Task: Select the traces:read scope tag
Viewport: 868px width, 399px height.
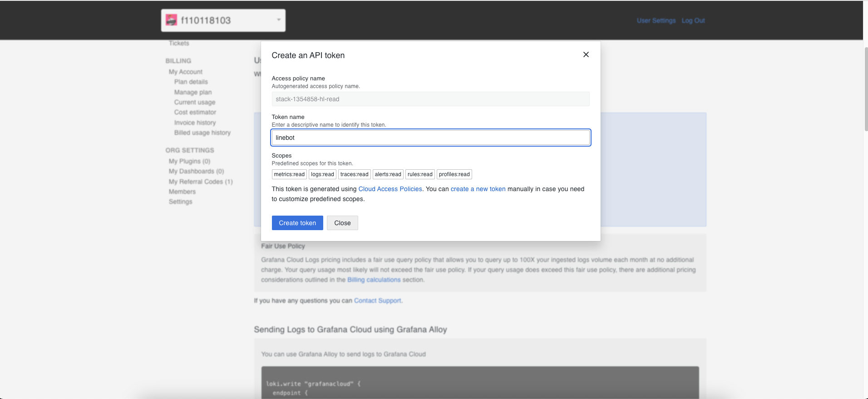Action: 354,174
